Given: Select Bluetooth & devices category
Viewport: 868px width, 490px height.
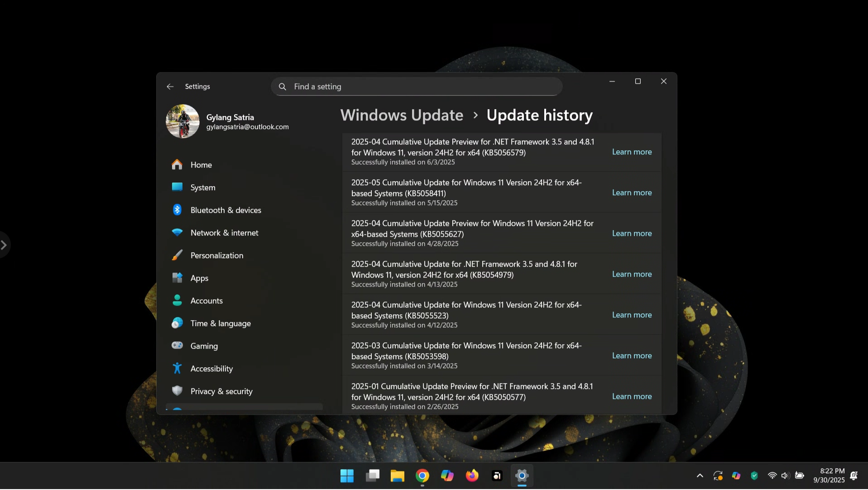Looking at the screenshot, I should click(245, 210).
